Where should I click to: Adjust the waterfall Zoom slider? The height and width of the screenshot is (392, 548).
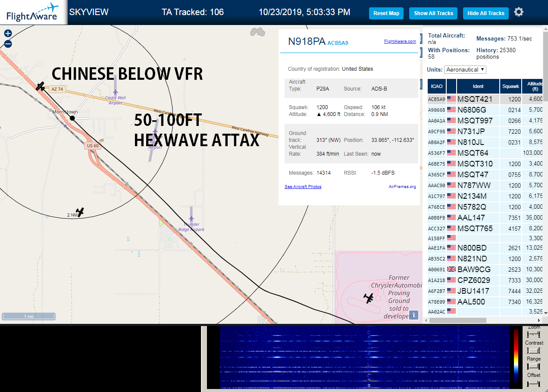(534, 335)
